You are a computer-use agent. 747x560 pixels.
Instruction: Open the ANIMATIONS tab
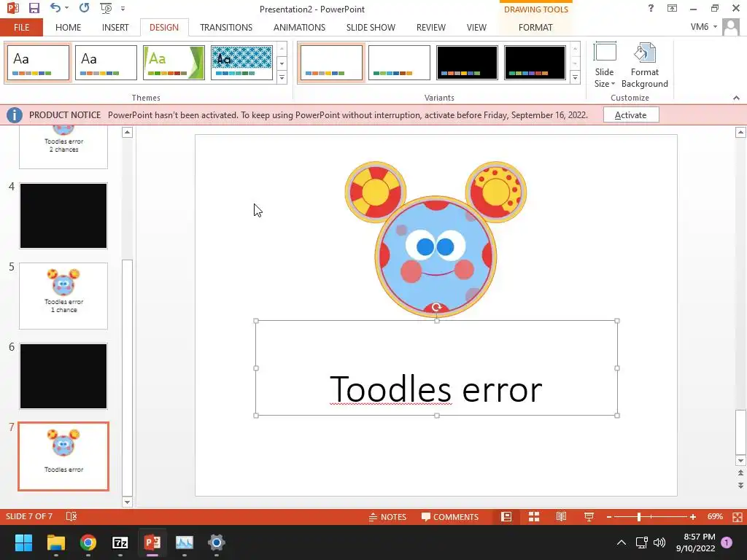(x=299, y=27)
